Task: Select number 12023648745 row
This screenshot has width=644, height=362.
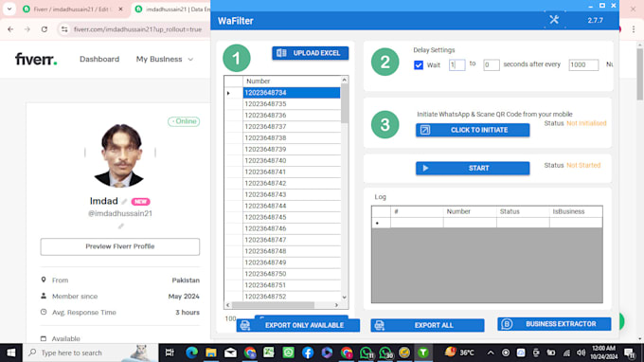Action: pyautogui.click(x=291, y=217)
